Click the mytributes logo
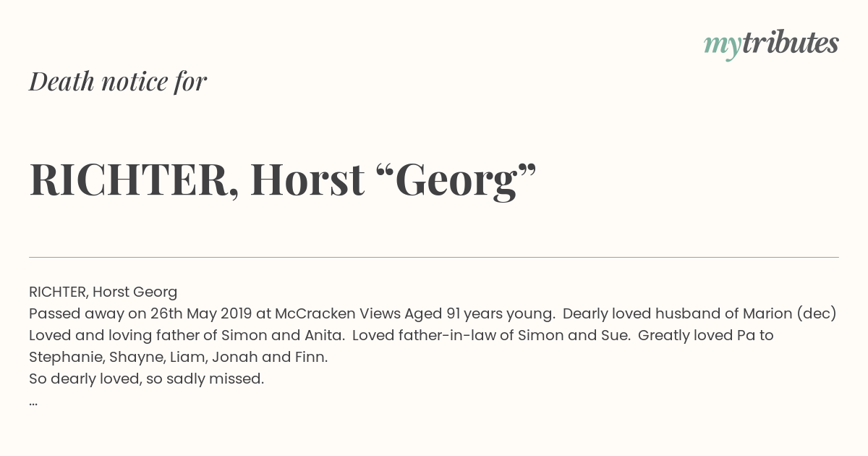This screenshot has height=456, width=868. click(x=771, y=44)
